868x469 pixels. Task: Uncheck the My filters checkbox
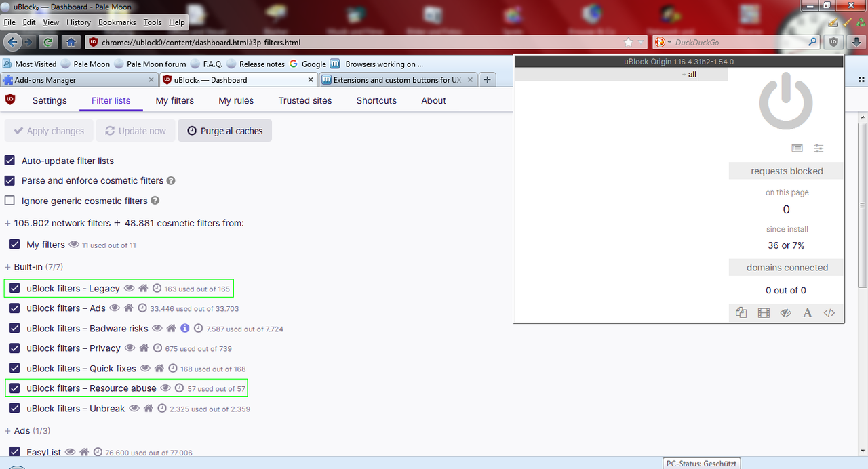(15, 245)
